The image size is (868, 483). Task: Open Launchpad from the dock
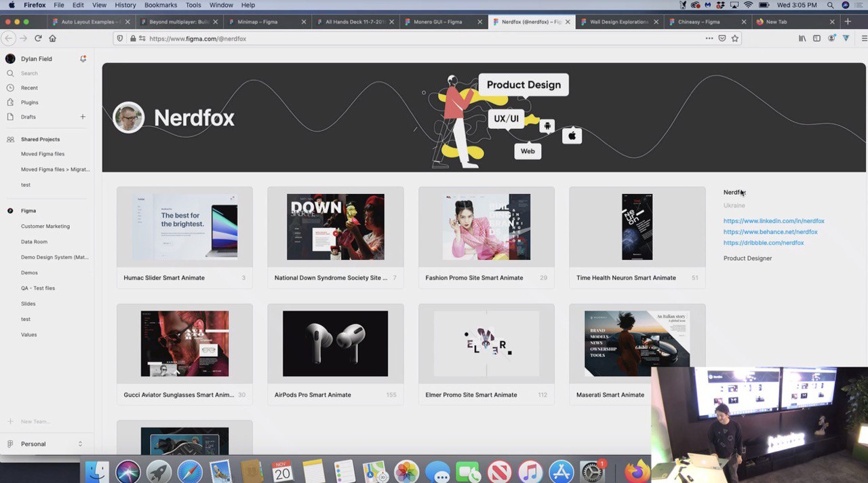click(x=159, y=471)
